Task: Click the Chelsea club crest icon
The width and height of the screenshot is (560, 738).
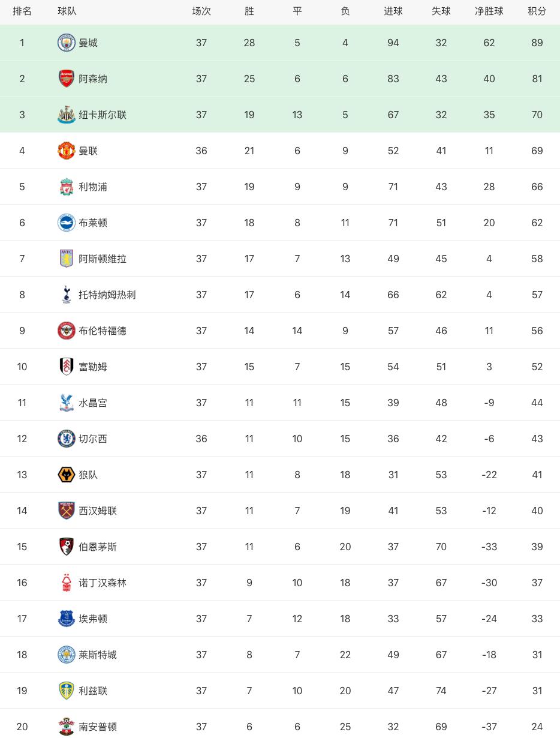Action: coord(67,439)
